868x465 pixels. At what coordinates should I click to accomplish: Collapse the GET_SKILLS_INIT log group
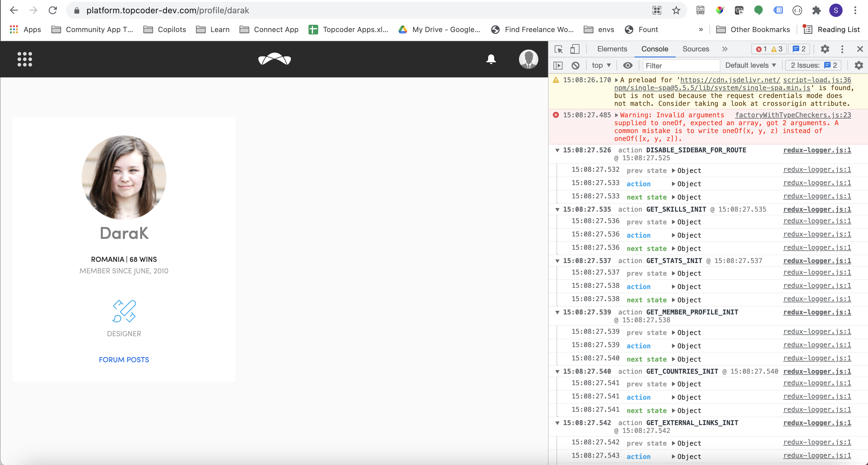coord(557,210)
